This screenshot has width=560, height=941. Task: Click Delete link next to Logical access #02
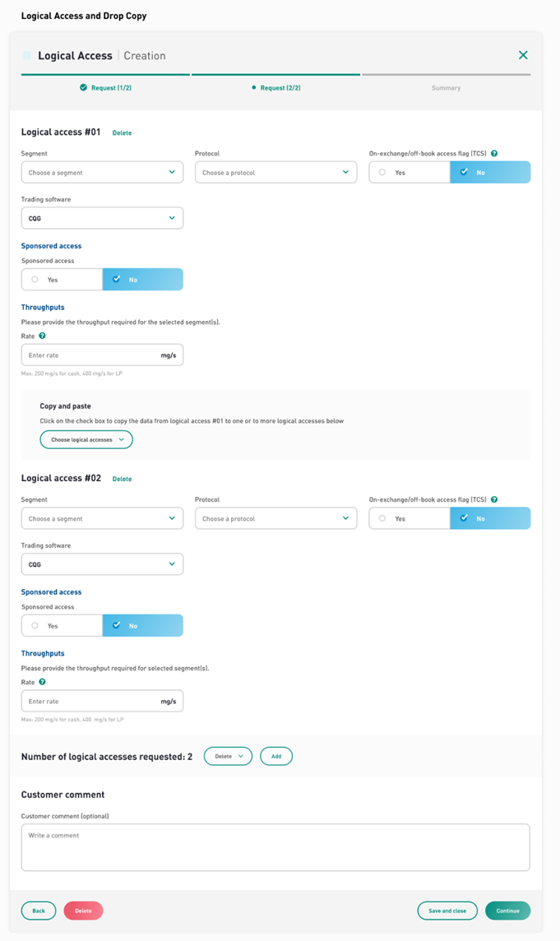point(122,479)
